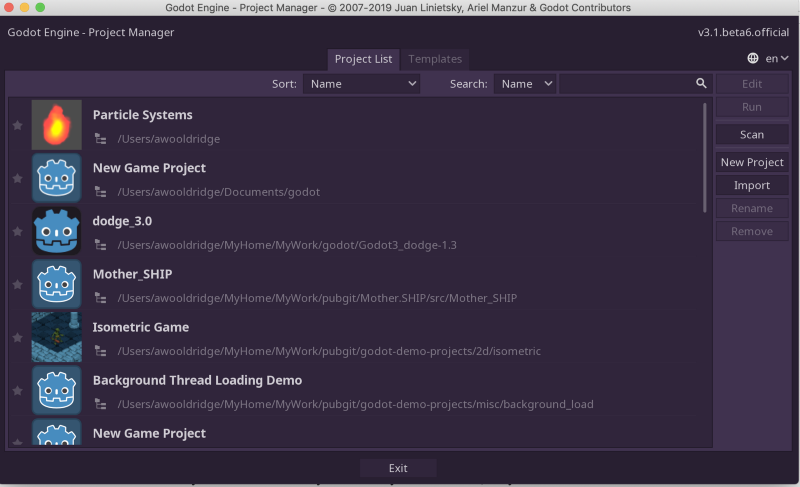The image size is (800, 487).
Task: Click the New Project button
Action: [752, 162]
